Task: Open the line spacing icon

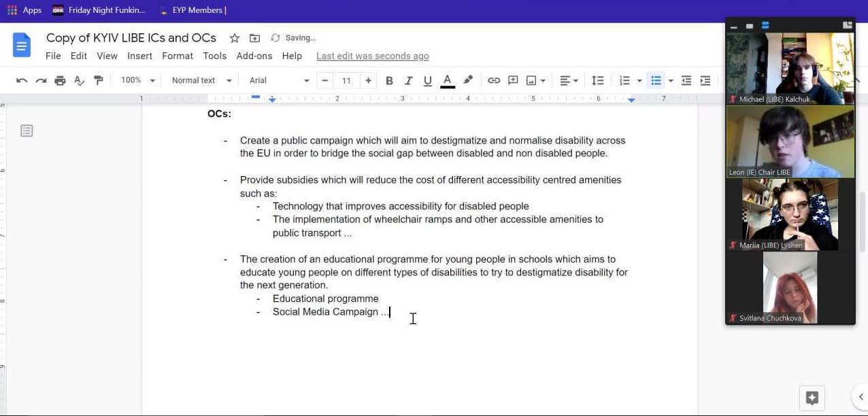Action: tap(597, 80)
